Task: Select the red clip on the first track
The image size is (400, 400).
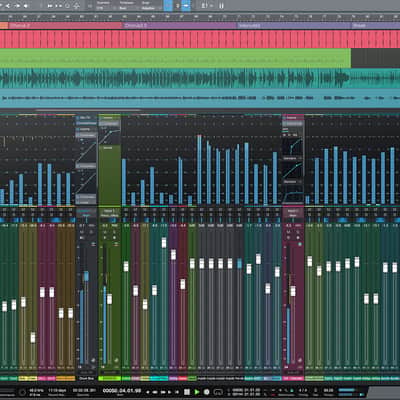Action: tap(200, 39)
